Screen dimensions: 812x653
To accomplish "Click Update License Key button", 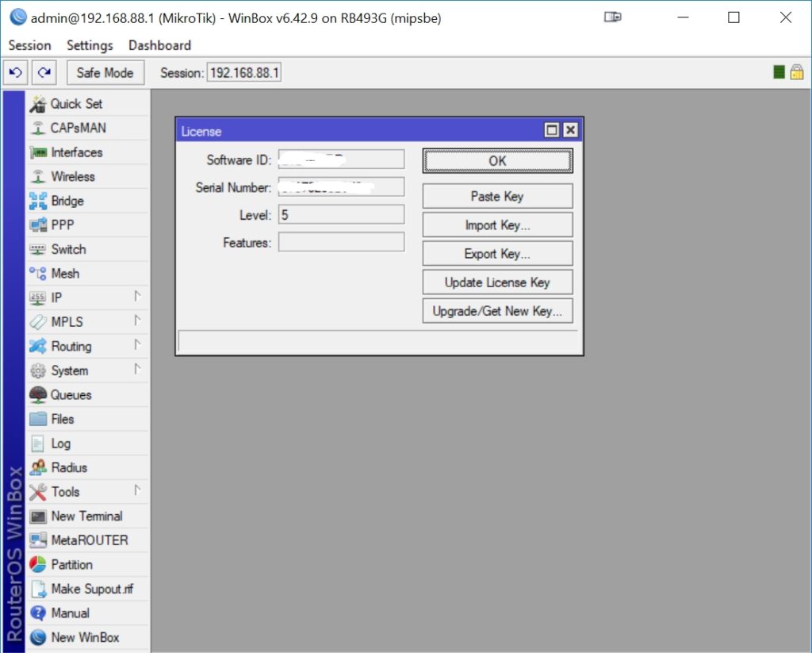I will coord(498,282).
